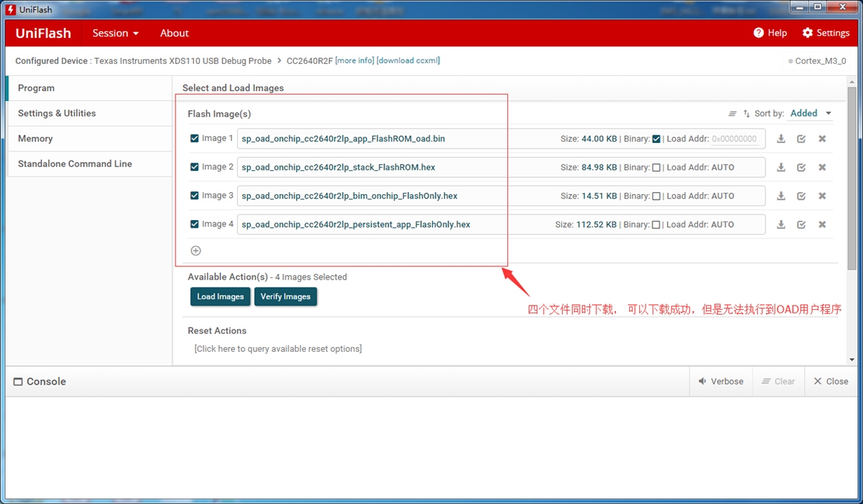This screenshot has height=504, width=863.
Task: Uncheck the Image 3 selection checkbox
Action: (194, 196)
